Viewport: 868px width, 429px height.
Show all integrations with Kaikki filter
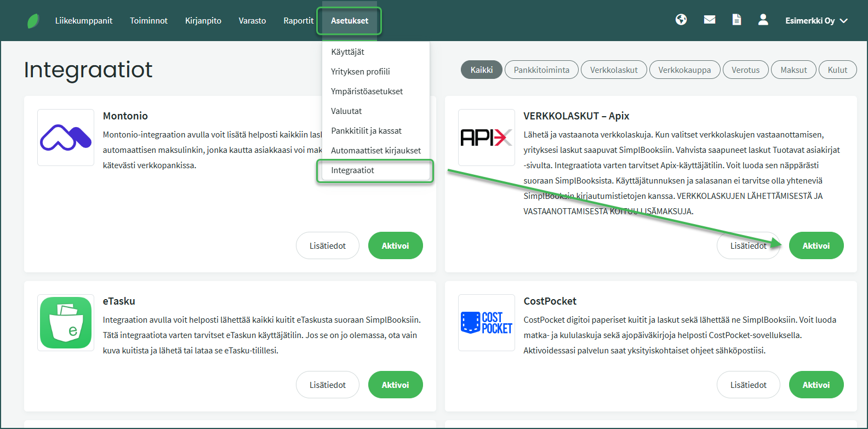[481, 70]
